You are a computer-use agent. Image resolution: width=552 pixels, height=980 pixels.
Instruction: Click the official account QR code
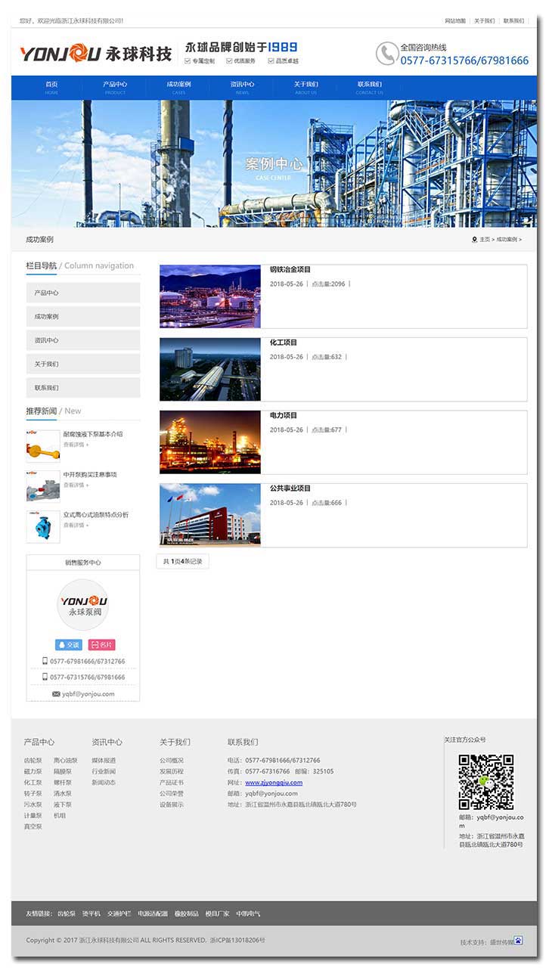coord(486,782)
